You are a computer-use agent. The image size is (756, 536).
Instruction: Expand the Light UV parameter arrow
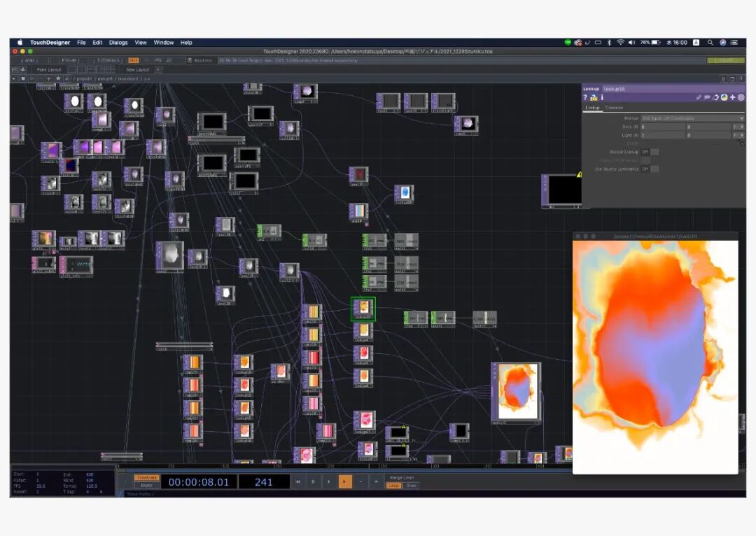[741, 136]
